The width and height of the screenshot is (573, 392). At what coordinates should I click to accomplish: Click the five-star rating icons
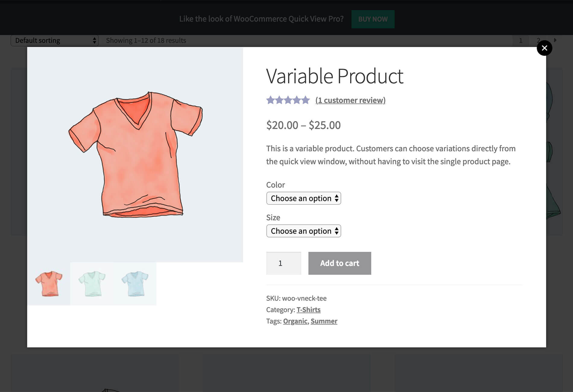(x=288, y=100)
